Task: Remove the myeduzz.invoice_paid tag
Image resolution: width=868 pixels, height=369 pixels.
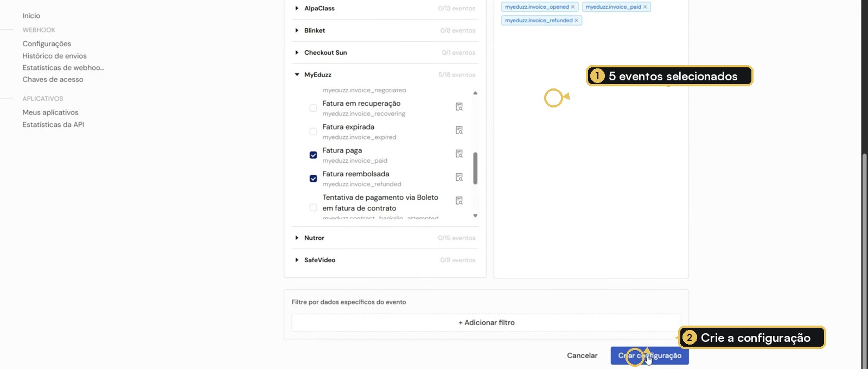Action: (645, 7)
